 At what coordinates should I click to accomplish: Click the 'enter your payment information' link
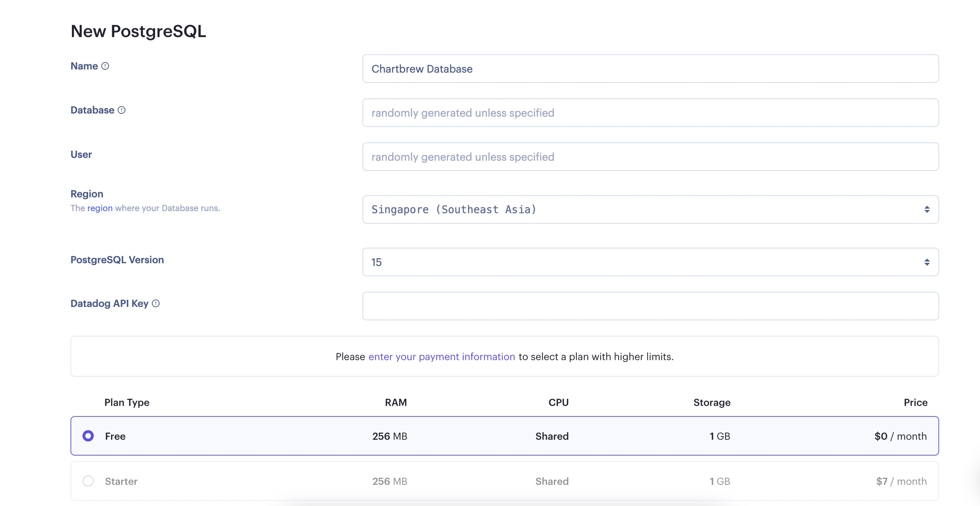pyautogui.click(x=441, y=356)
